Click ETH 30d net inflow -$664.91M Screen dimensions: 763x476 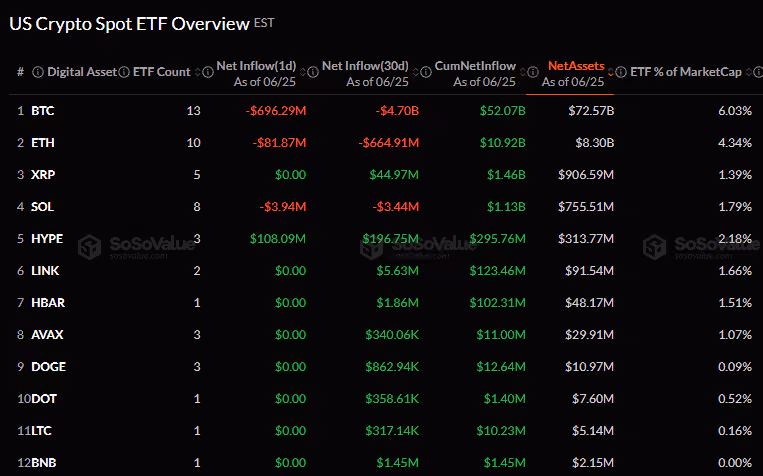(389, 143)
